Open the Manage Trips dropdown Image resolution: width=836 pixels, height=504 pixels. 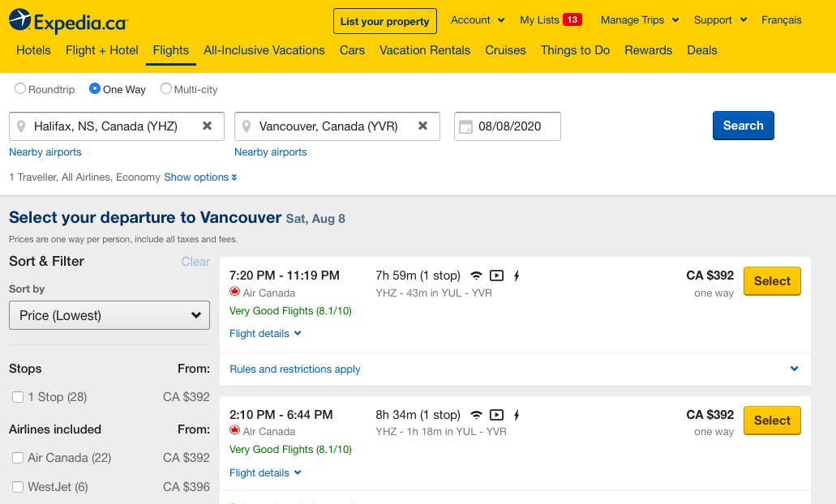click(640, 20)
